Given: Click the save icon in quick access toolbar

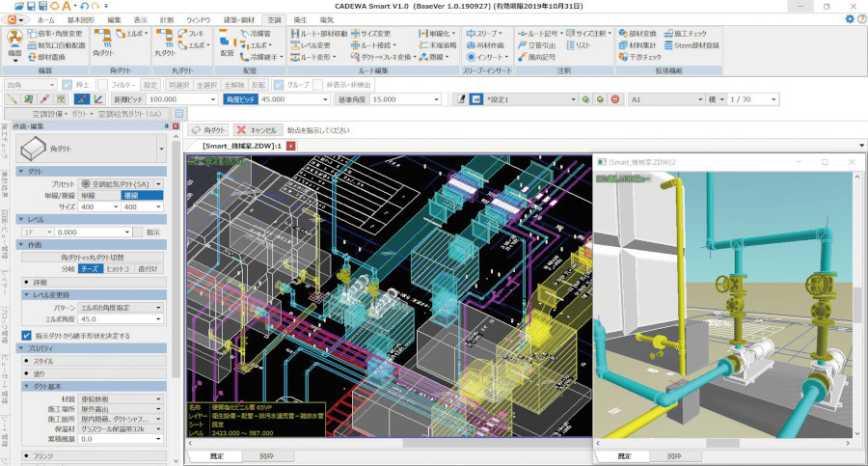Looking at the screenshot, I should 33,6.
